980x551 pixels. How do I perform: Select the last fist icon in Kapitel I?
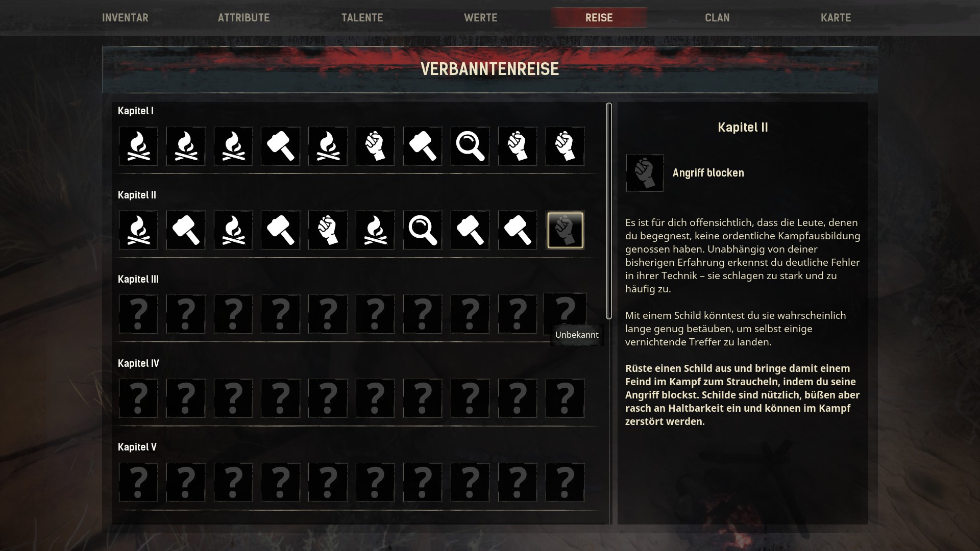[x=565, y=146]
